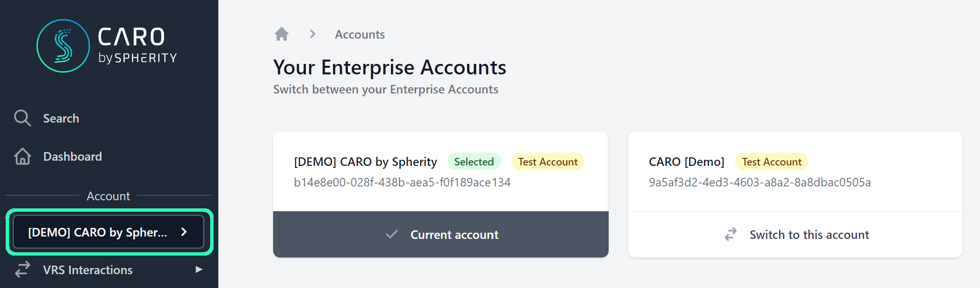Click the switch arrows icon beside Switch to this account
Image resolution: width=980 pixels, height=288 pixels.
coord(731,234)
